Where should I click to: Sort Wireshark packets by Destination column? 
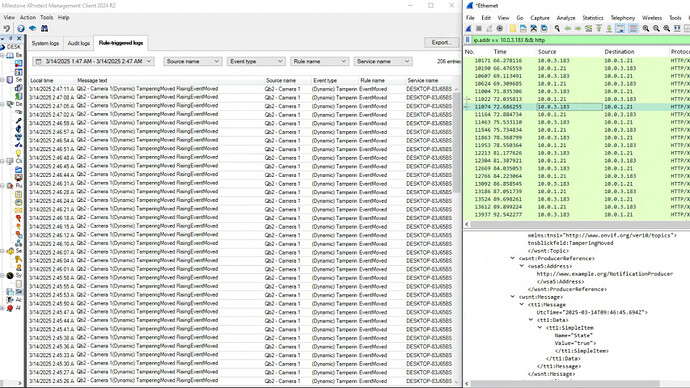tap(635, 52)
